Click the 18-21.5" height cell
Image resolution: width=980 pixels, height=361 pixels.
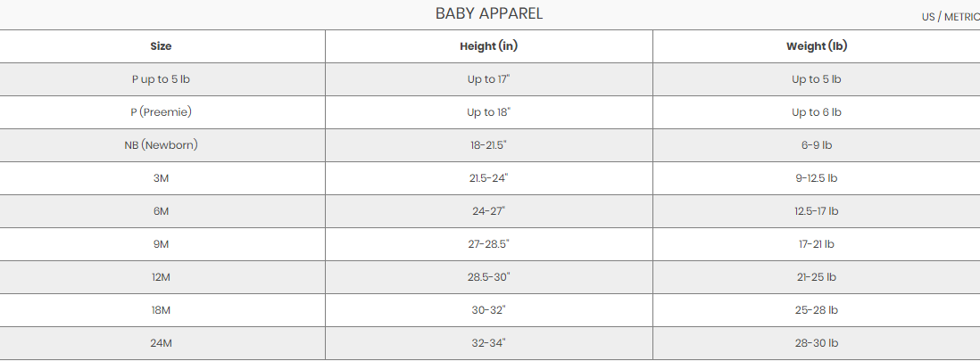489,145
